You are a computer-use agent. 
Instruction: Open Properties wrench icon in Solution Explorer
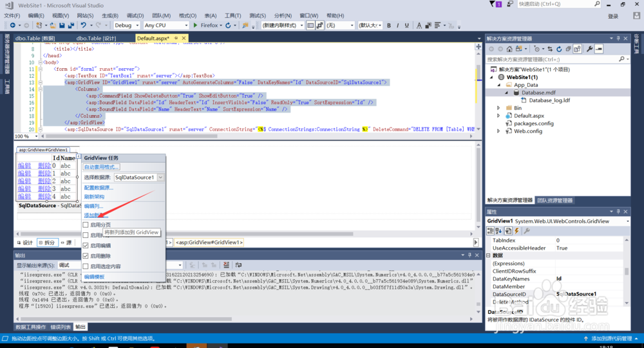pyautogui.click(x=590, y=49)
